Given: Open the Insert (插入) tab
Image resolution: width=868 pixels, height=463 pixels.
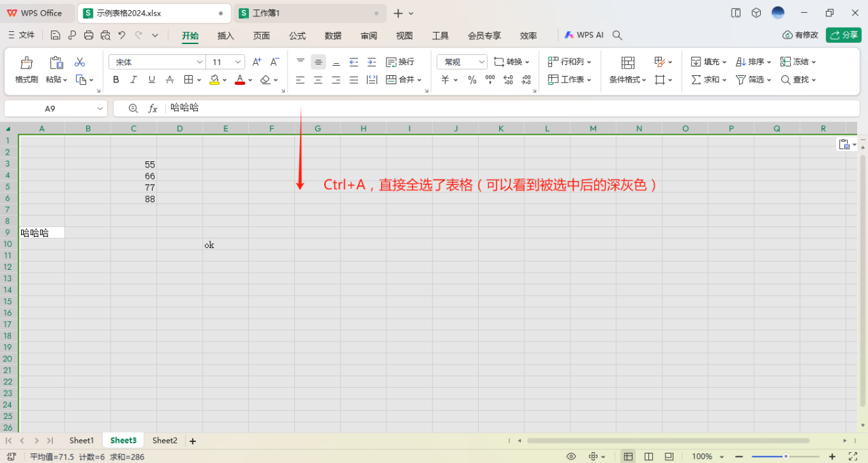Looking at the screenshot, I should point(226,35).
